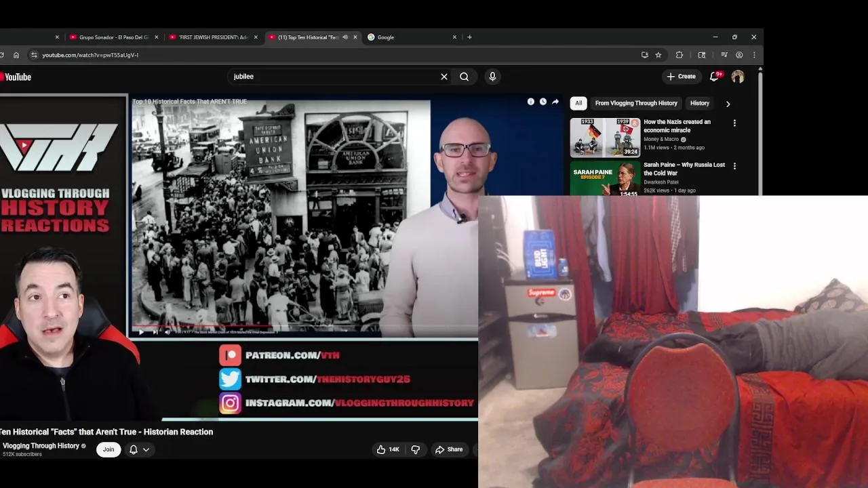Click the share arrow icon on player
The width and height of the screenshot is (868, 488).
pyautogui.click(x=555, y=102)
